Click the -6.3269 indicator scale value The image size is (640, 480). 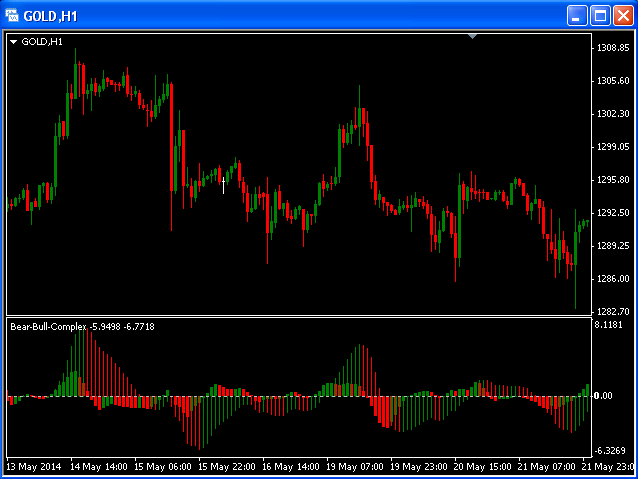[x=610, y=451]
